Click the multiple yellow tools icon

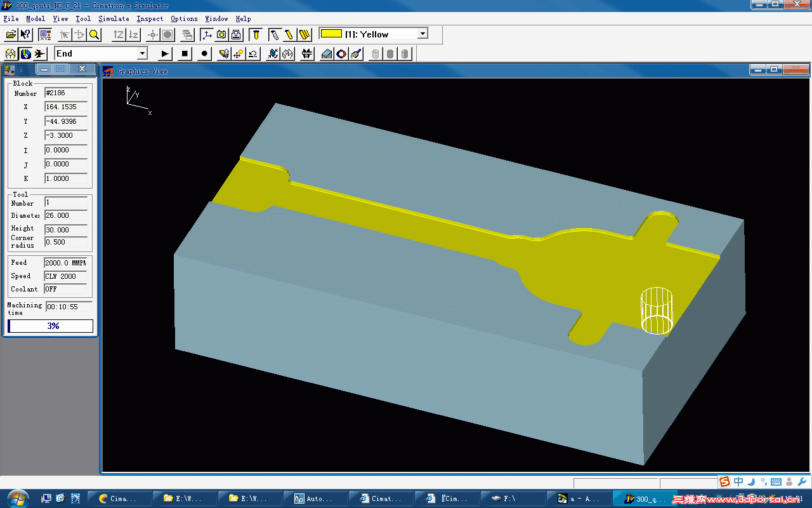click(x=304, y=34)
